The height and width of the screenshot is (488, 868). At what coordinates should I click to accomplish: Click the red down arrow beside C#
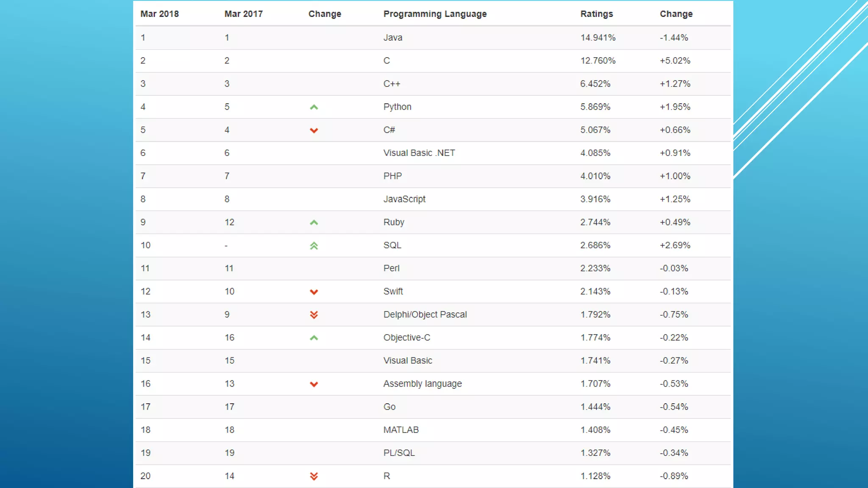click(314, 130)
